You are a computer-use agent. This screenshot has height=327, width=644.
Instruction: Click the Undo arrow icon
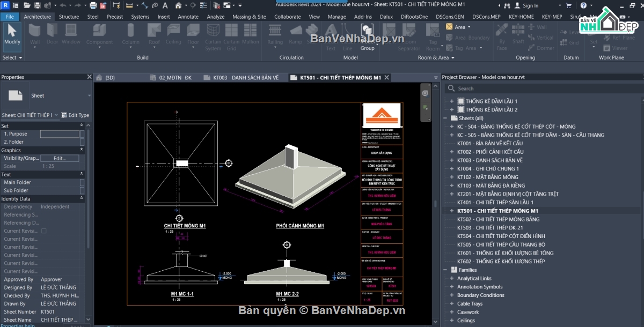coord(63,5)
